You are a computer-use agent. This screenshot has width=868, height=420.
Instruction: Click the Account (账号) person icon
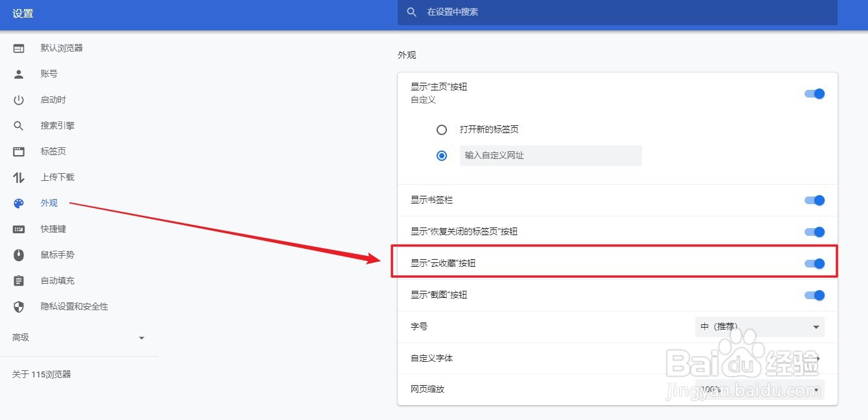point(19,74)
